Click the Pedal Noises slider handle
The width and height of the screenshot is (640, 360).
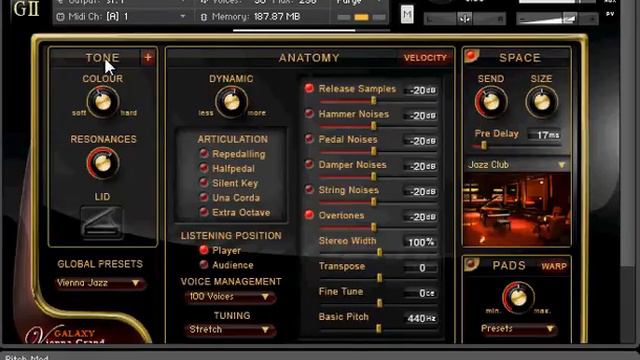(x=373, y=151)
